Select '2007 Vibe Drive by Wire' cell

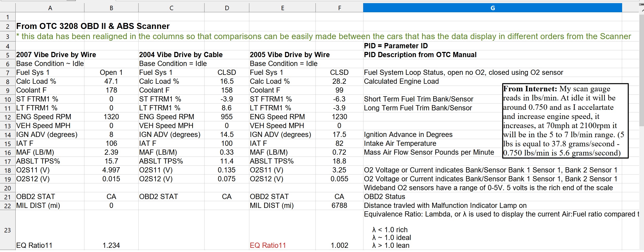click(x=56, y=55)
